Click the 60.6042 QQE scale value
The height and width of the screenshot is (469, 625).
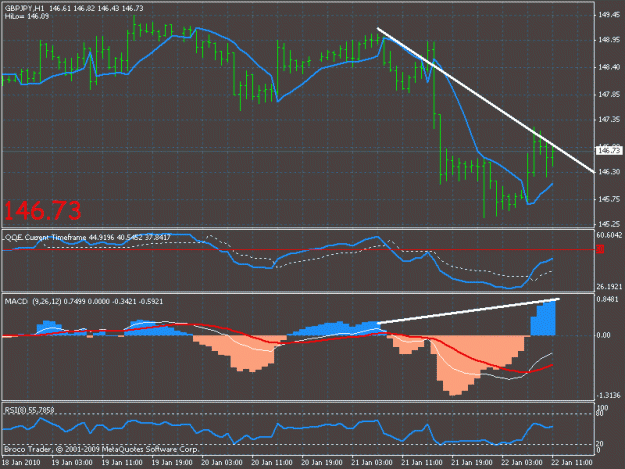click(609, 235)
